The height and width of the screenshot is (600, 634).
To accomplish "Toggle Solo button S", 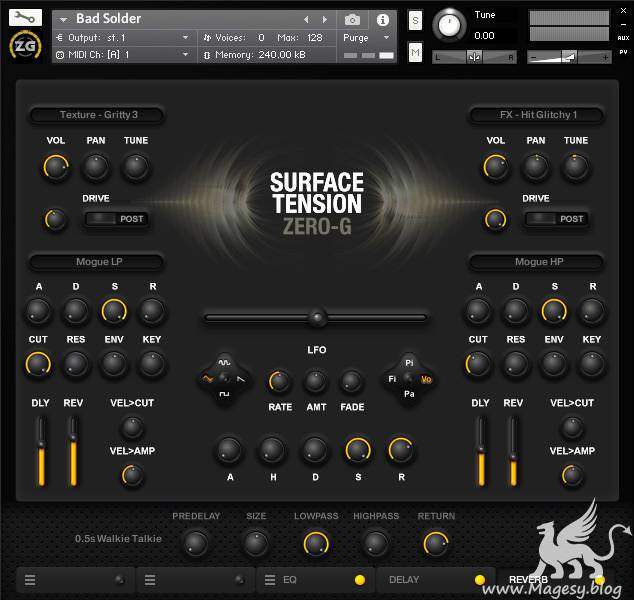I will pyautogui.click(x=415, y=20).
